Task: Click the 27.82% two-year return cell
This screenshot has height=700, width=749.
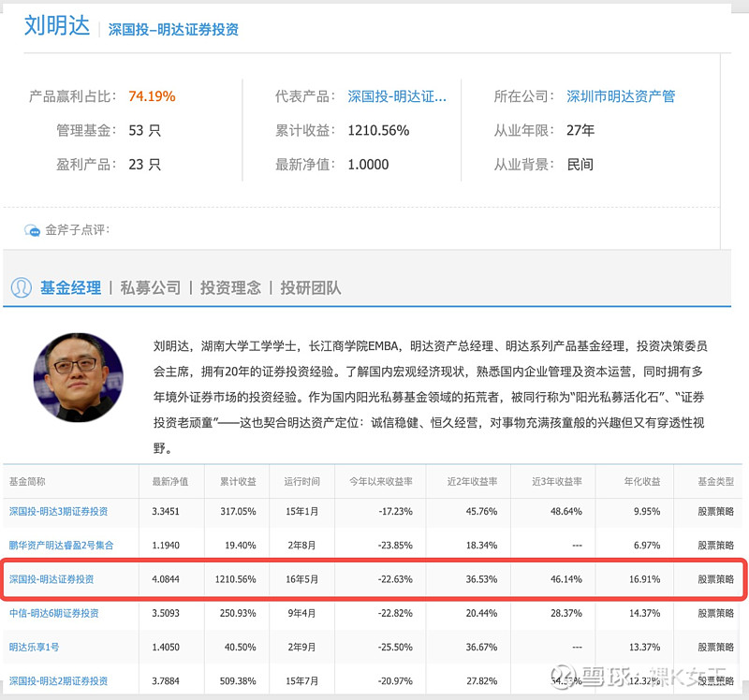Action: click(481, 681)
